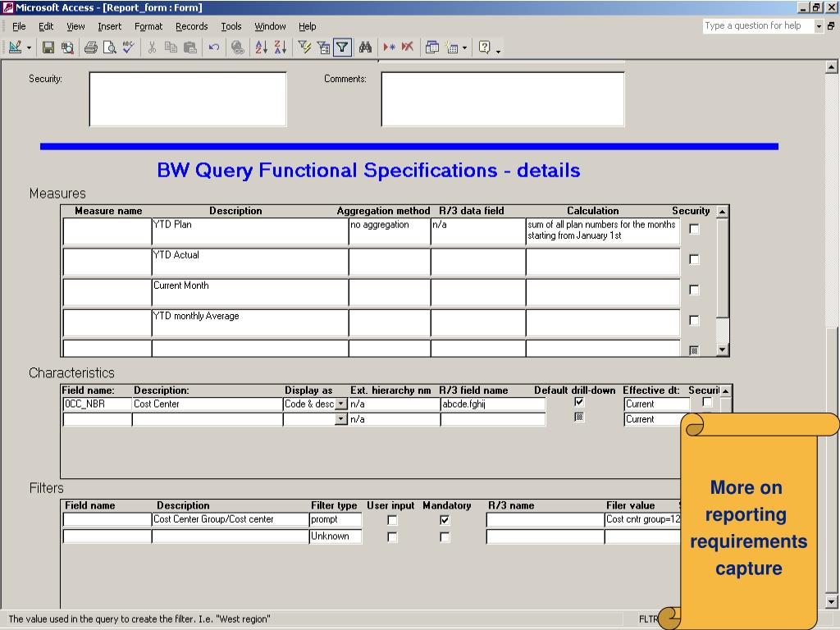Click the Microsoft Access Help icon

point(484,48)
